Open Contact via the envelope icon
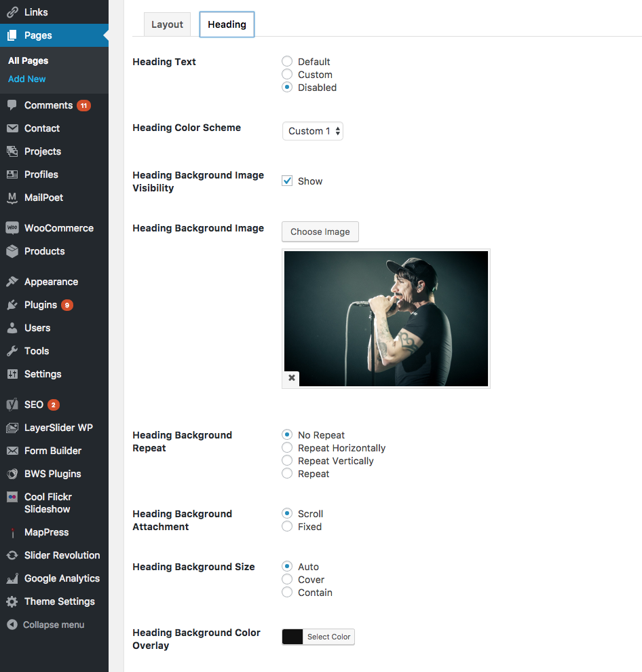The image size is (642, 672). pyautogui.click(x=12, y=128)
